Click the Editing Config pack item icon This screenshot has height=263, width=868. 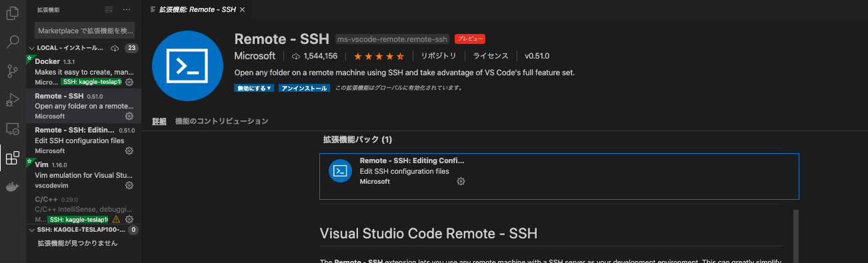(x=340, y=172)
